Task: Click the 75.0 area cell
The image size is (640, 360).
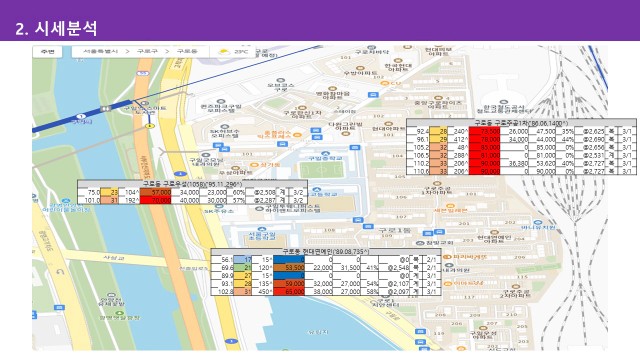Action: (x=89, y=192)
